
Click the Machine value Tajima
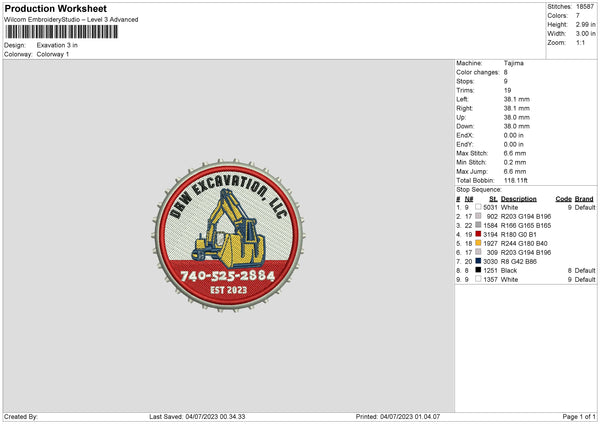click(x=514, y=63)
